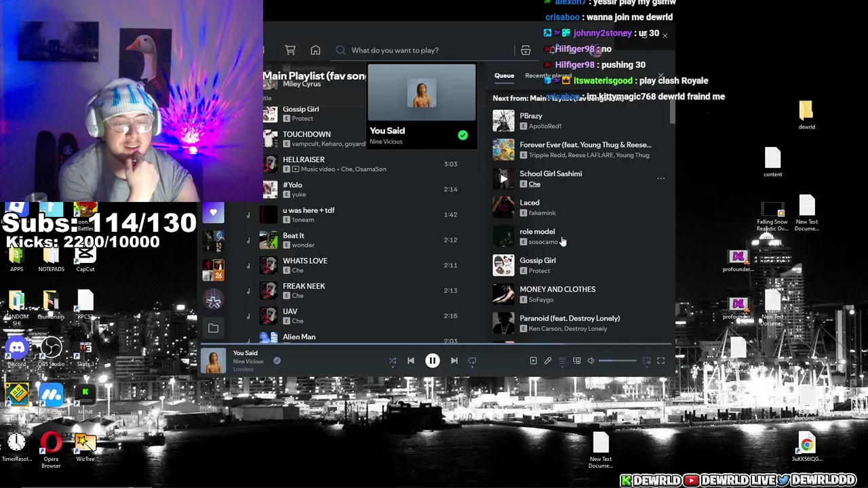Skip to previous track
Screen dimensions: 868x488
coord(411,361)
